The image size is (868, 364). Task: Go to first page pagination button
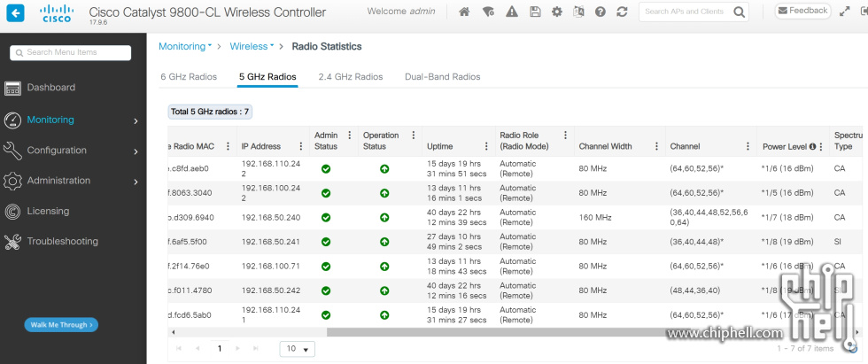pyautogui.click(x=179, y=349)
